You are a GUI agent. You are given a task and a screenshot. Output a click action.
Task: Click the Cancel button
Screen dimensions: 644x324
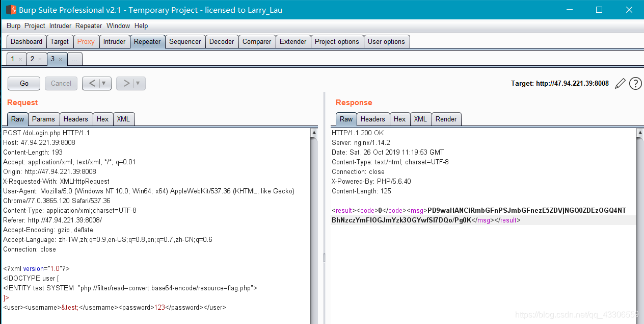click(x=61, y=83)
